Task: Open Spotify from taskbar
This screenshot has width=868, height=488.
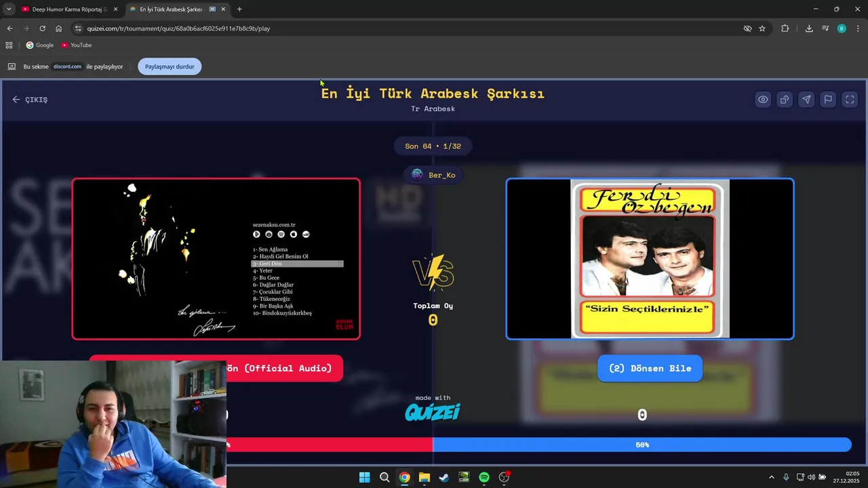Action: (484, 477)
